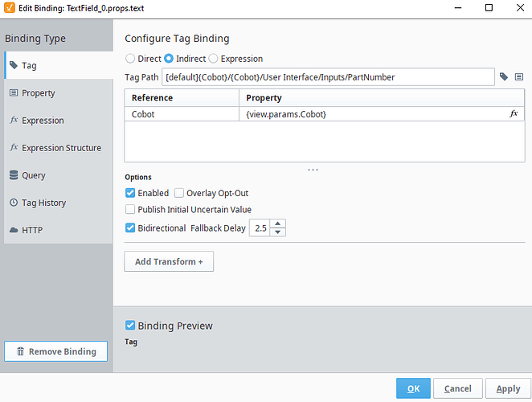Increase Fallback Delay with the up arrow
This screenshot has width=532, height=402.
[278, 224]
